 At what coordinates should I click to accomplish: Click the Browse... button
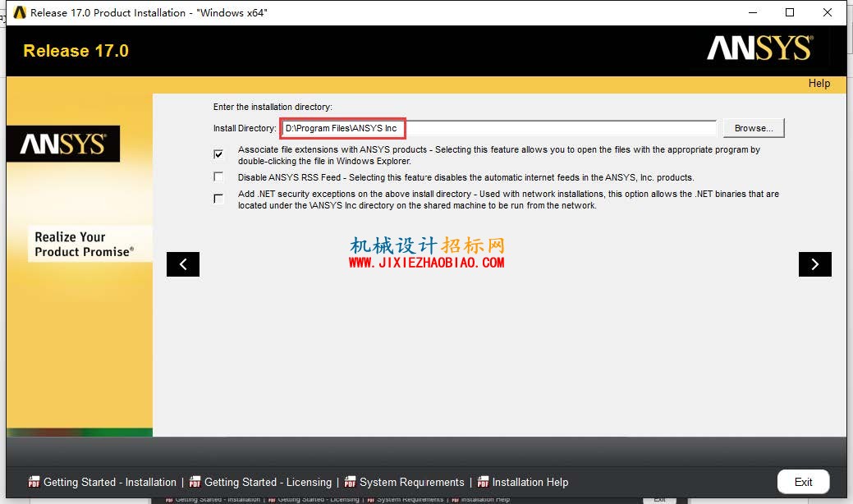pos(754,128)
